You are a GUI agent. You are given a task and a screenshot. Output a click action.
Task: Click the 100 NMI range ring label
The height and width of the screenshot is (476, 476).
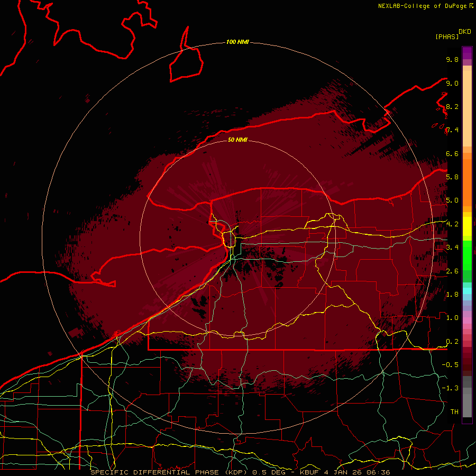237,42
